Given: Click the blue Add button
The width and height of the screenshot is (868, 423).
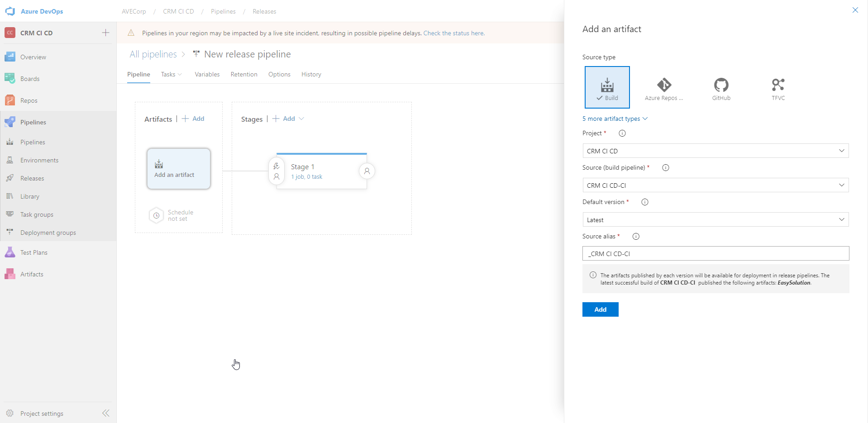Looking at the screenshot, I should click(600, 309).
